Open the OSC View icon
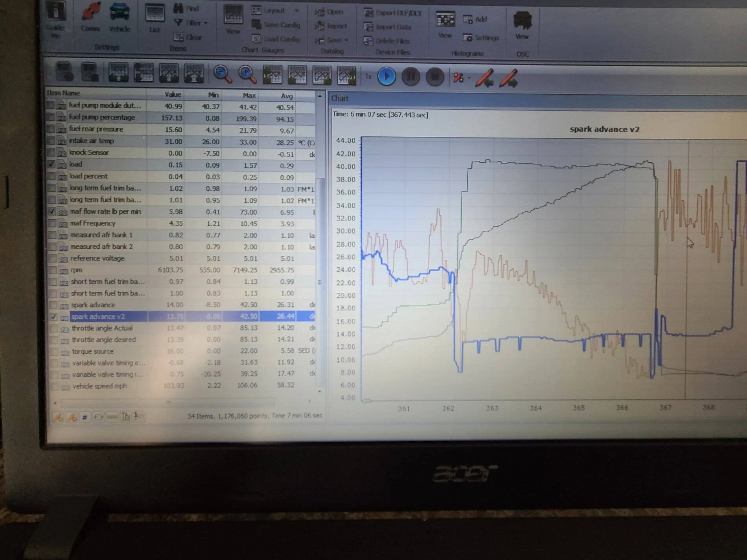The width and height of the screenshot is (747, 560). click(x=522, y=24)
